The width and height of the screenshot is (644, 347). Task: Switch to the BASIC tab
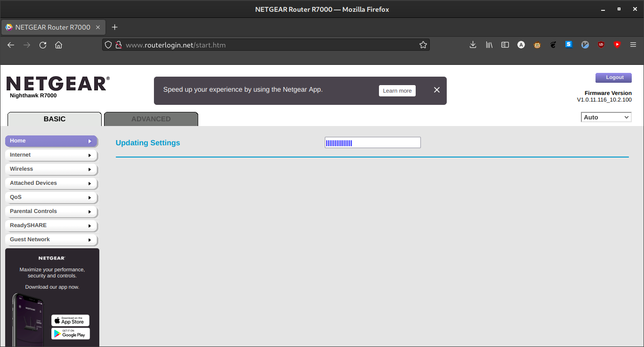tap(55, 119)
